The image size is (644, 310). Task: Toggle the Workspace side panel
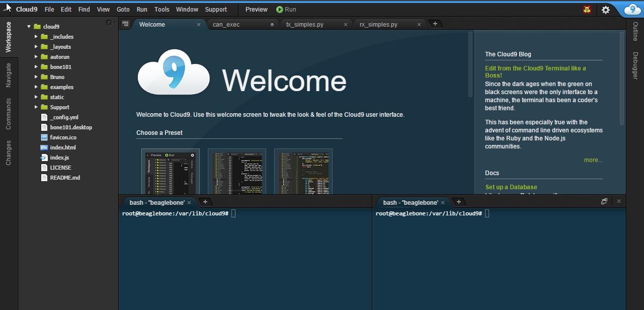(9, 37)
